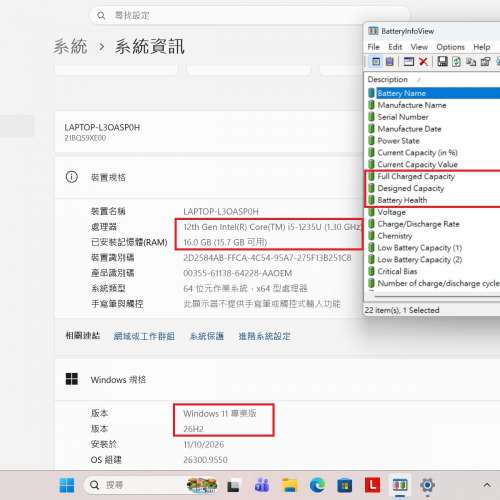
Task: Open the 網域或工作群組 link
Action: coord(144,336)
